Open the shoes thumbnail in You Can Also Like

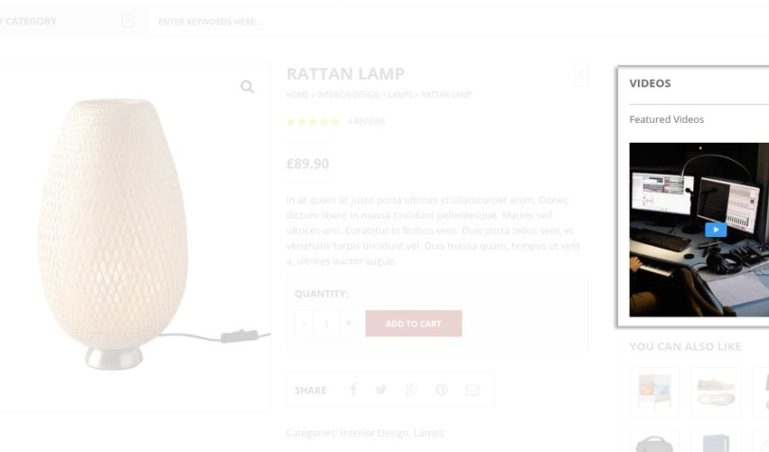coord(715,391)
